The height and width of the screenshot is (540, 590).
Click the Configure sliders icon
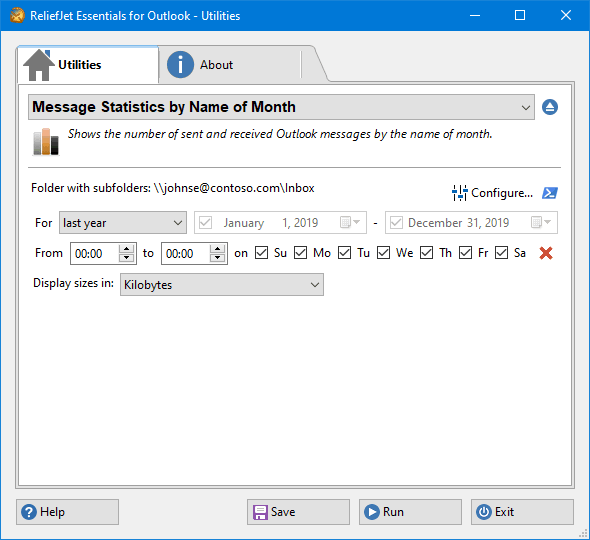(459, 193)
